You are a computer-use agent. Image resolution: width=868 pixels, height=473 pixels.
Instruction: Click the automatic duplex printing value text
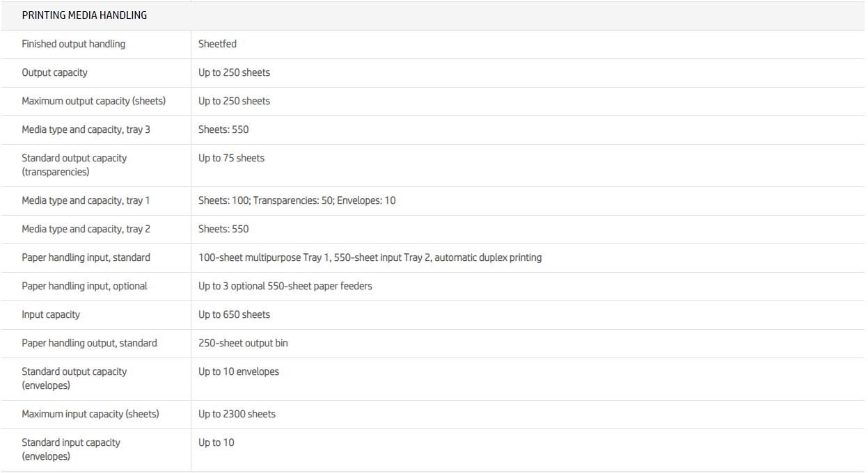[x=488, y=257]
